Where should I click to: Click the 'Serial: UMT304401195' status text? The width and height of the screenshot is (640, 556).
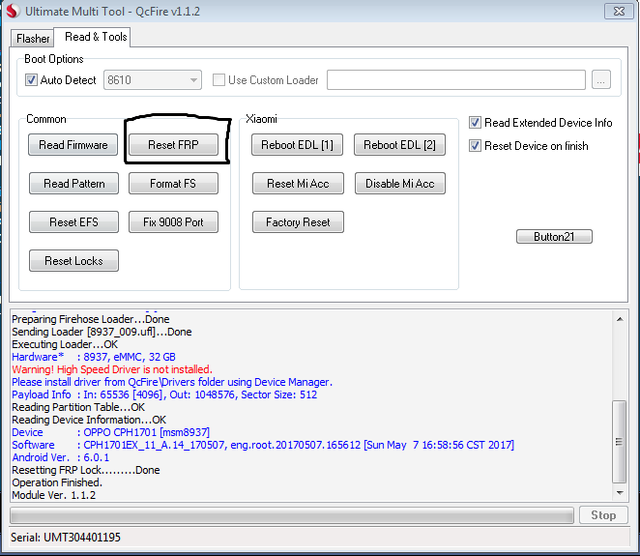point(66,537)
